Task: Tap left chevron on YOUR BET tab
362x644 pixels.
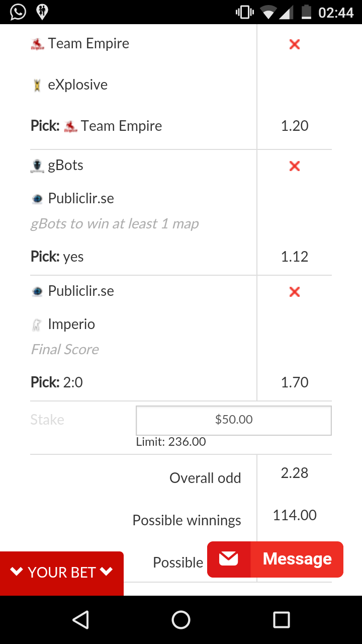Action: [17, 572]
